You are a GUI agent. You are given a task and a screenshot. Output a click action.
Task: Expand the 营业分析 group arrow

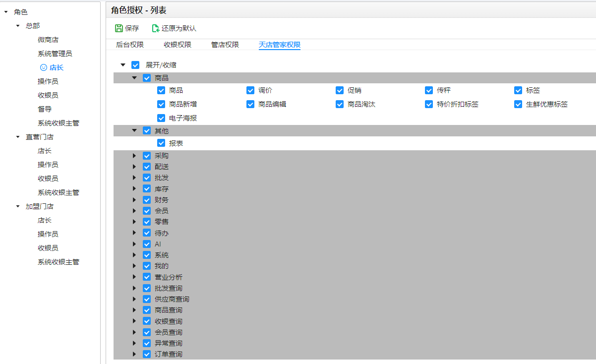(x=134, y=277)
